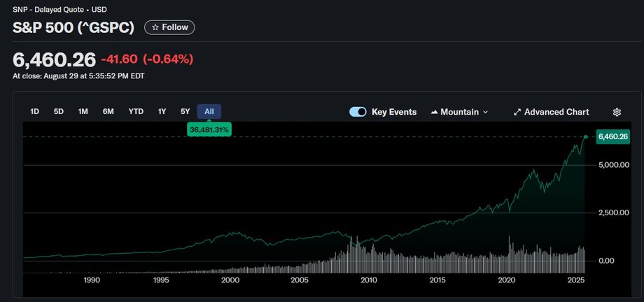Image resolution: width=644 pixels, height=302 pixels.
Task: Switch to the 1M range
Action: click(83, 112)
